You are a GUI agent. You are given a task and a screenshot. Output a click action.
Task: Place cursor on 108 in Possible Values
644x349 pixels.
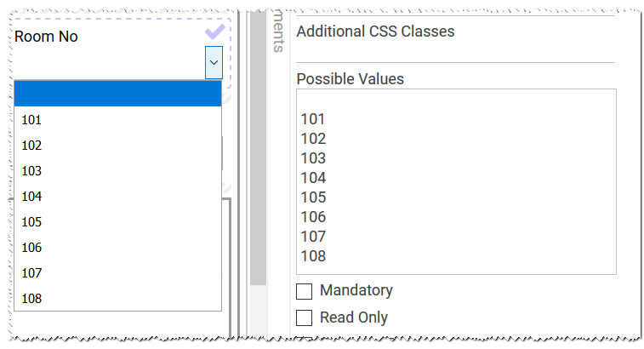point(313,256)
